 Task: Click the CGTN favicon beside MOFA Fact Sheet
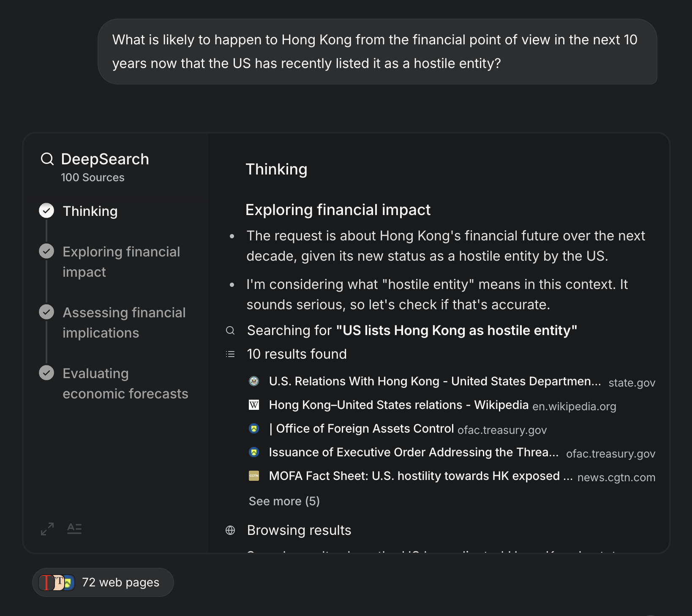tap(254, 476)
